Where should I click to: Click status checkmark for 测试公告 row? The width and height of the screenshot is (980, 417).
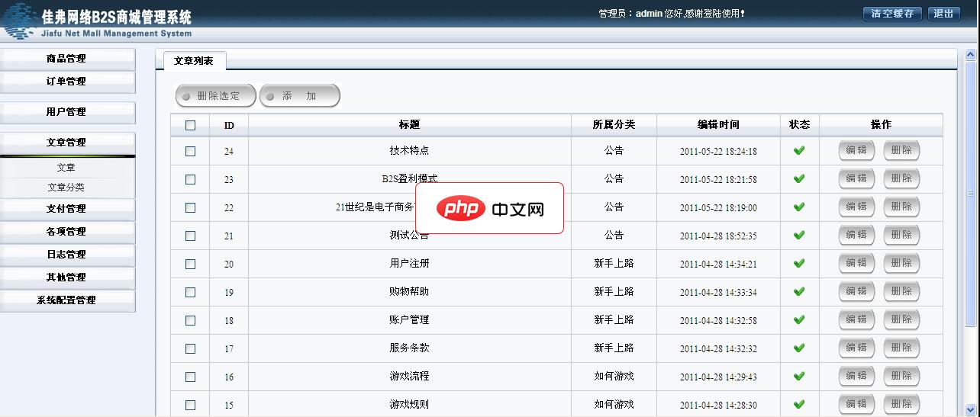point(799,235)
